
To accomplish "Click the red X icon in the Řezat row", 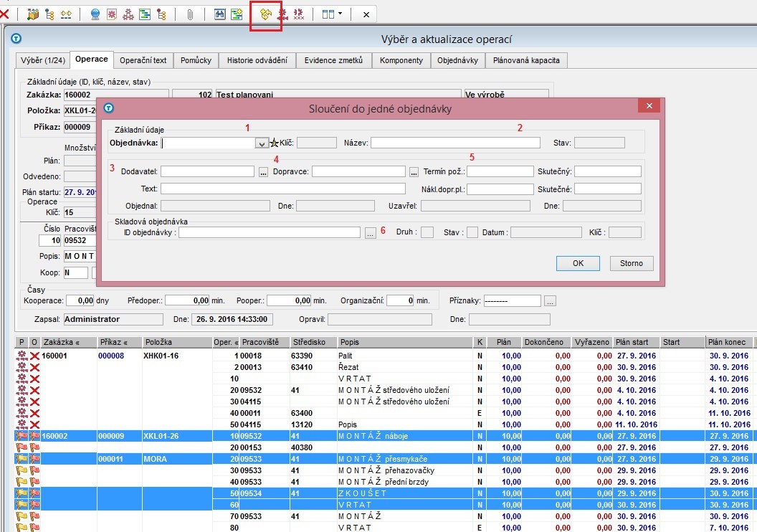I will pos(34,367).
